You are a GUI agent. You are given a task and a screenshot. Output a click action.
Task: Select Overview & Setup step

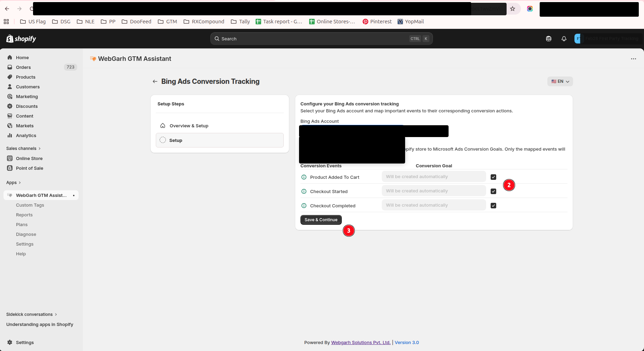[220, 126]
